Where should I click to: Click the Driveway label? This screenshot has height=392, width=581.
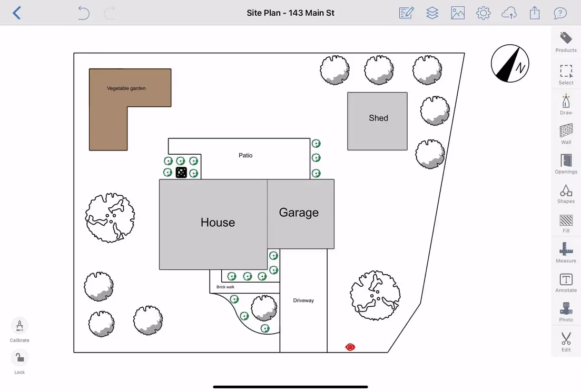(303, 300)
